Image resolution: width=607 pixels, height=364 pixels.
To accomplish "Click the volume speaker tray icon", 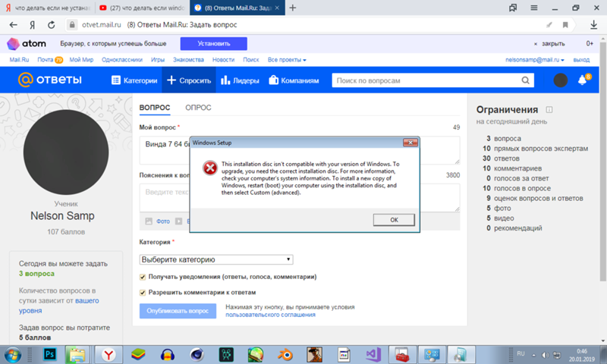I will [545, 355].
